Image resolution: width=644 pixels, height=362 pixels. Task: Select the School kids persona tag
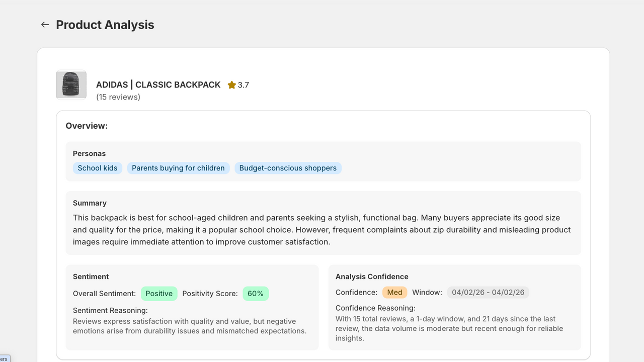(98, 168)
